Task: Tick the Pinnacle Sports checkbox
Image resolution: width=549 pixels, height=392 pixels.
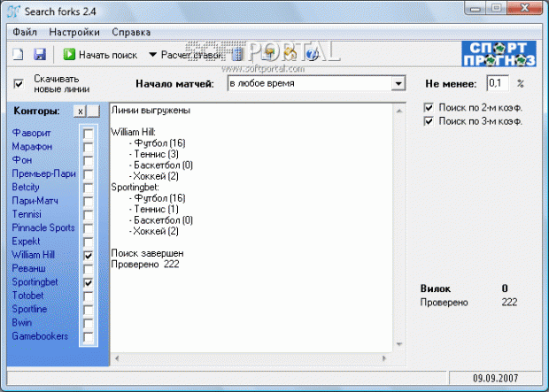Action: coord(89,228)
